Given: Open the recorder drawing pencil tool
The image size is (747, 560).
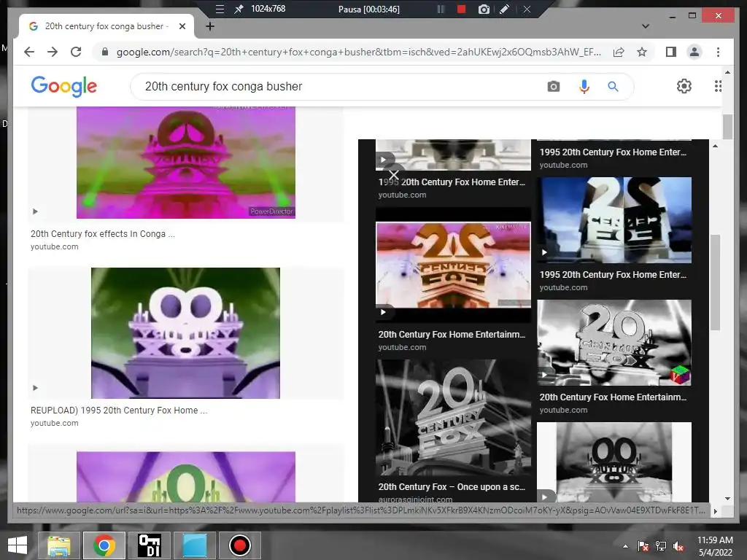Looking at the screenshot, I should click(505, 9).
